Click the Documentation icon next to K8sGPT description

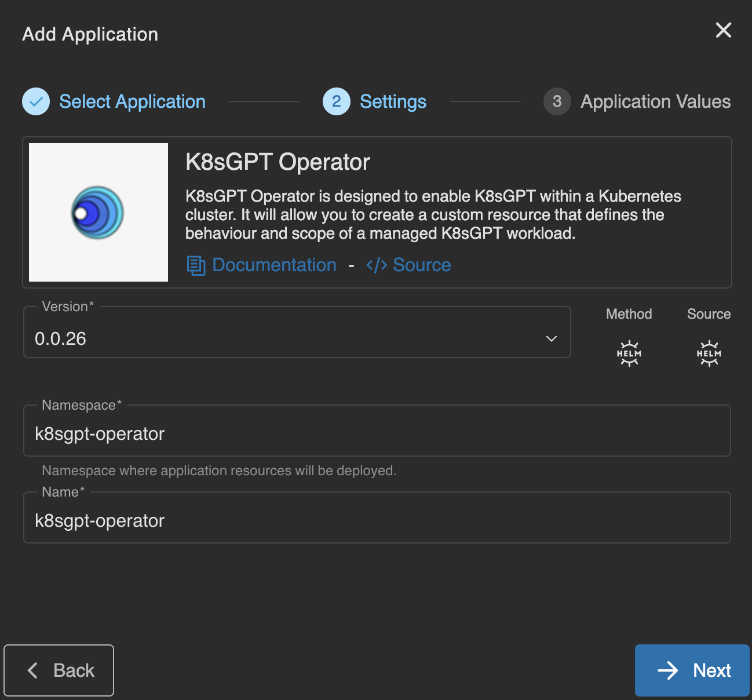click(x=195, y=265)
